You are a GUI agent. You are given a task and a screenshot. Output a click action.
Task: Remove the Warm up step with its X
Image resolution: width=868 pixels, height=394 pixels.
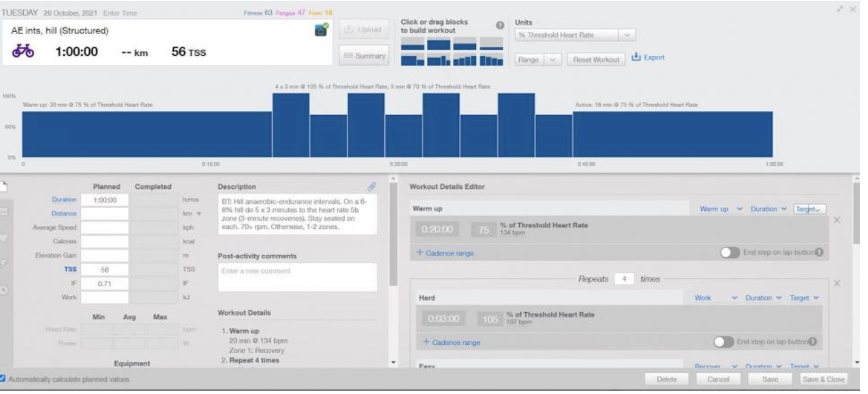pos(837,220)
